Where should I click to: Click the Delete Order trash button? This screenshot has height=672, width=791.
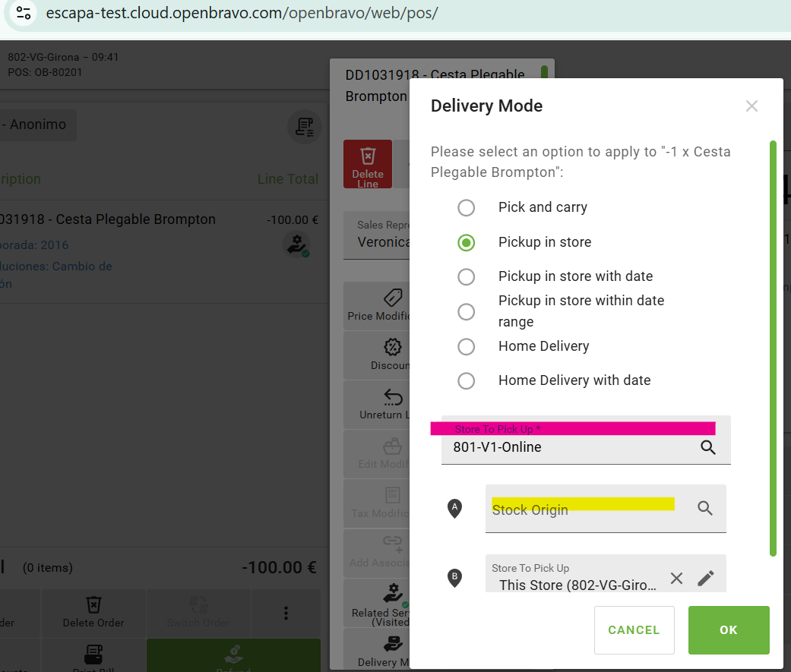click(x=93, y=611)
